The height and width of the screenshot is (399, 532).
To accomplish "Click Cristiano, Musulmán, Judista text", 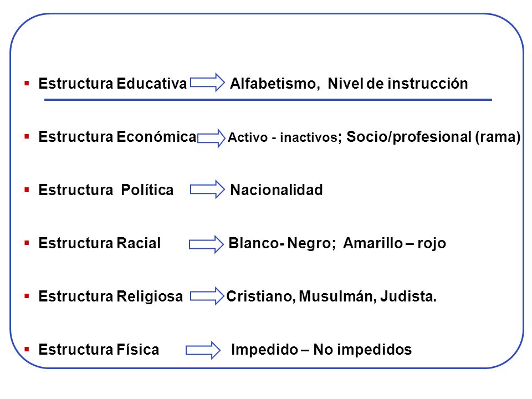I will [330, 296].
